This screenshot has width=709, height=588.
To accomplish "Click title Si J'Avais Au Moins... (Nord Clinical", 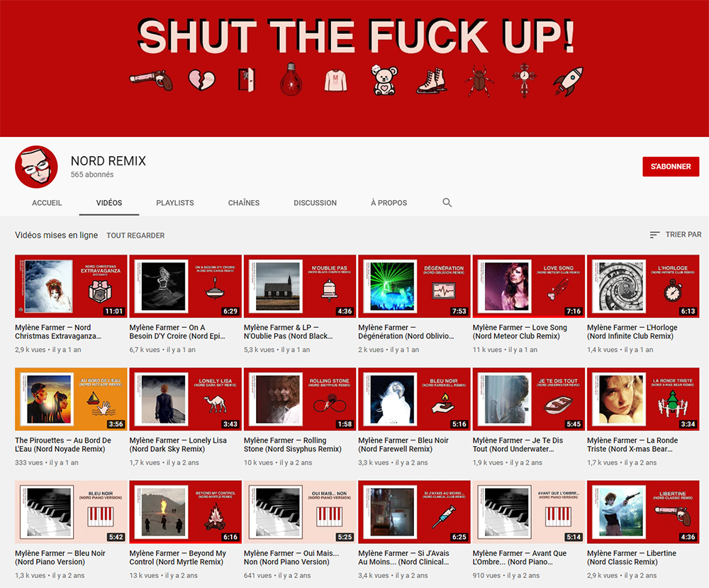I will pos(404,558).
